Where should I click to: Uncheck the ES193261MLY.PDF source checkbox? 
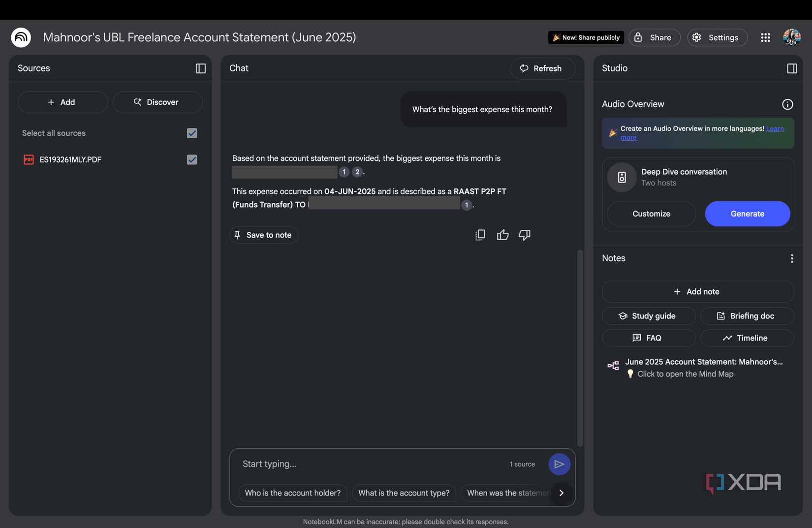pos(192,160)
